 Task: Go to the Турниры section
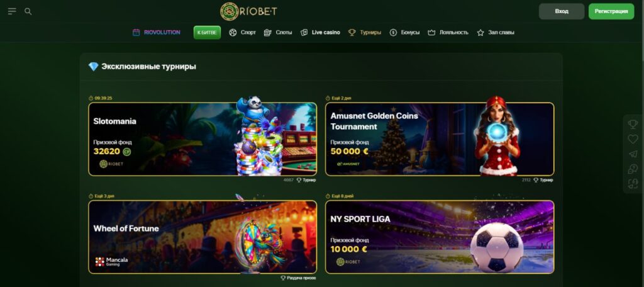point(365,33)
